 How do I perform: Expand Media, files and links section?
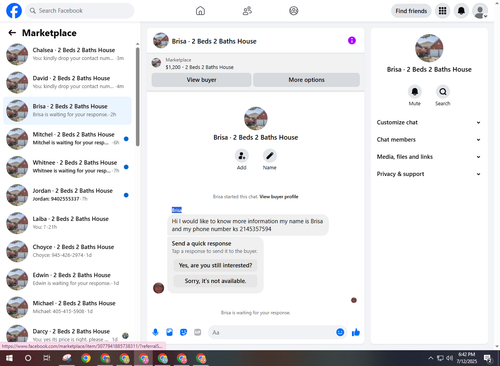(x=429, y=157)
